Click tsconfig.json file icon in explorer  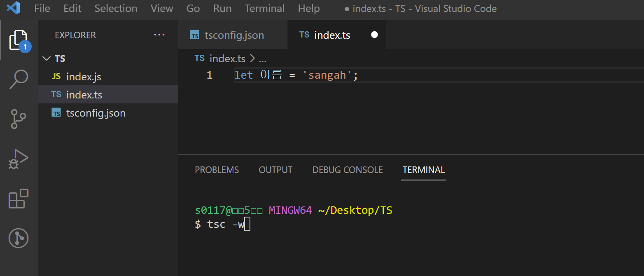tap(56, 112)
